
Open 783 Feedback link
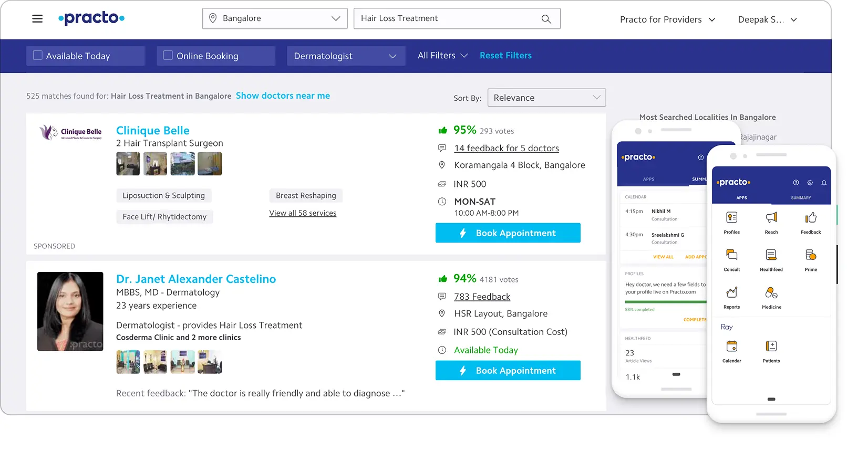(482, 297)
